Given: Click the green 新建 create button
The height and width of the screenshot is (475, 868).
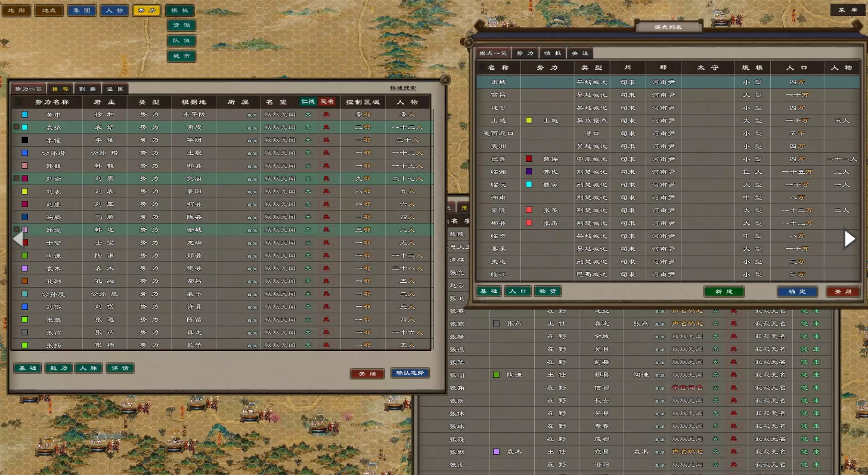Looking at the screenshot, I should (x=724, y=291).
